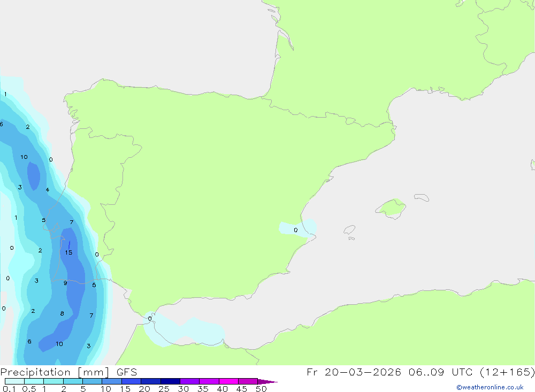This screenshot has width=535, height=392.
Task: Pick the lightest 0.1–0.5 mm legend swatch
Action: point(14,381)
